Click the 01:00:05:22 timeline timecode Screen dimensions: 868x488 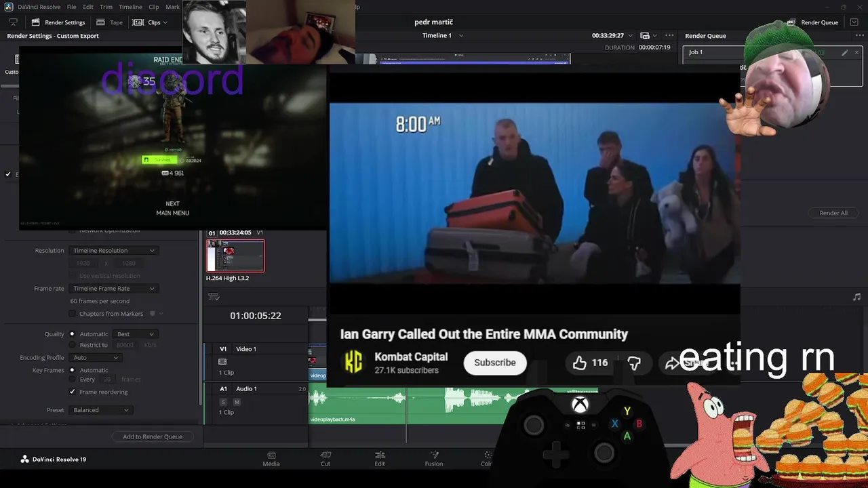[255, 316]
